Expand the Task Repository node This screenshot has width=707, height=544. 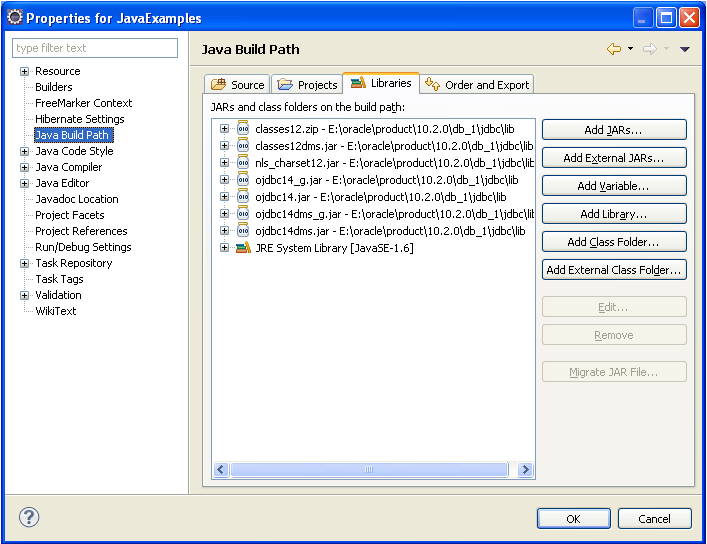24,263
